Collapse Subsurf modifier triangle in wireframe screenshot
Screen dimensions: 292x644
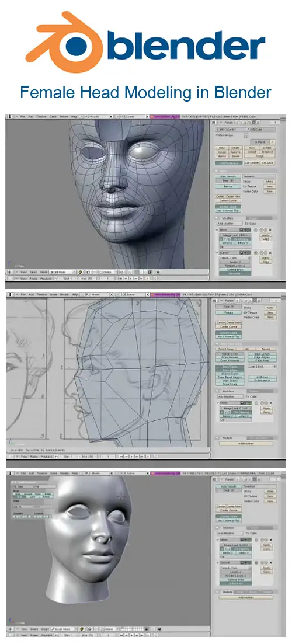coord(217,253)
